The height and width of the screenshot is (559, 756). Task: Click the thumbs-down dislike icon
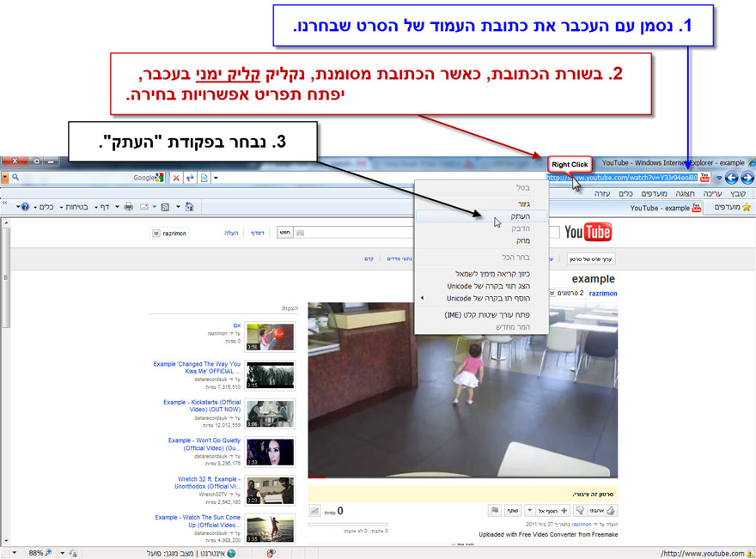click(x=580, y=510)
